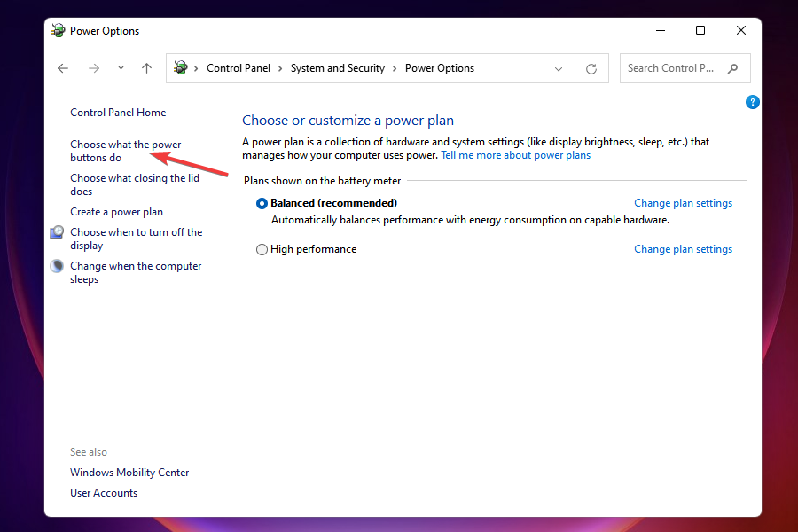798x532 pixels.
Task: Click the search magnifier icon
Action: coord(733,68)
